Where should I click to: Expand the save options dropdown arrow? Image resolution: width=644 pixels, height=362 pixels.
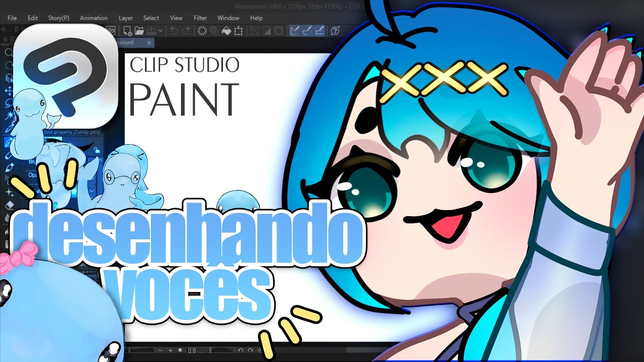(x=160, y=31)
